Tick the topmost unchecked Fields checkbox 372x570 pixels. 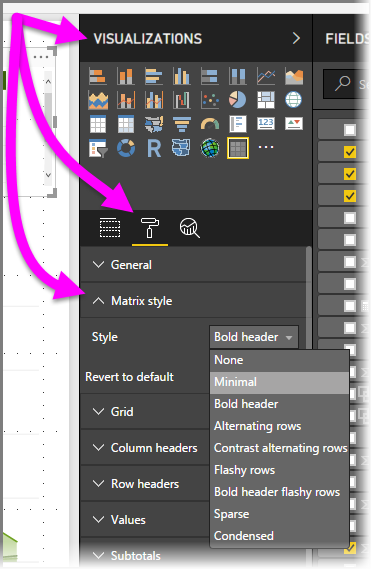coord(350,130)
